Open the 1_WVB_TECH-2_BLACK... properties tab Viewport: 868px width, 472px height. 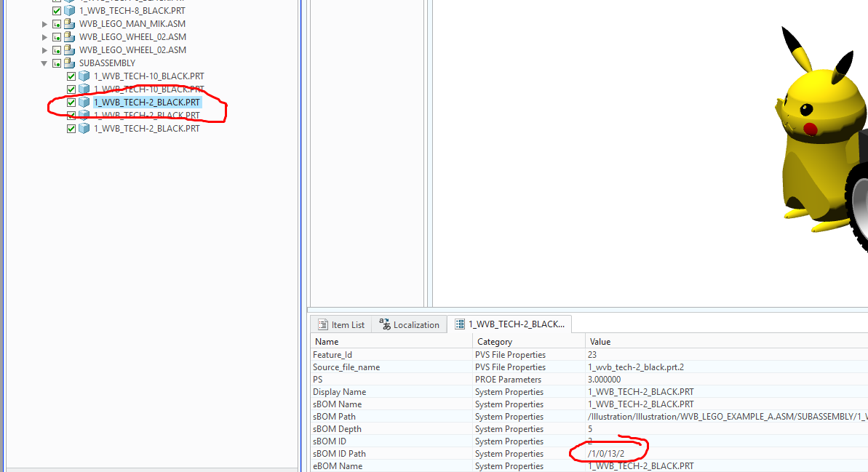click(510, 324)
